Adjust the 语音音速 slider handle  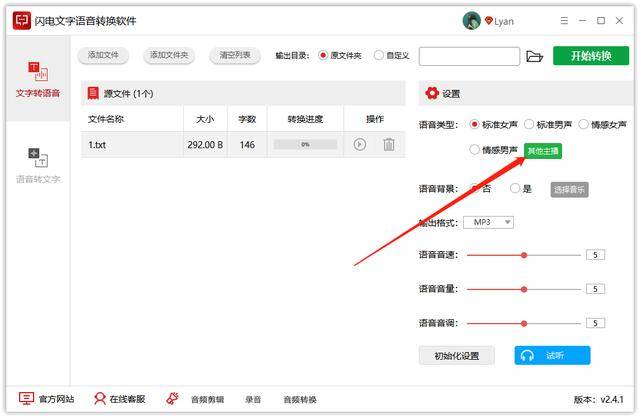coord(524,255)
